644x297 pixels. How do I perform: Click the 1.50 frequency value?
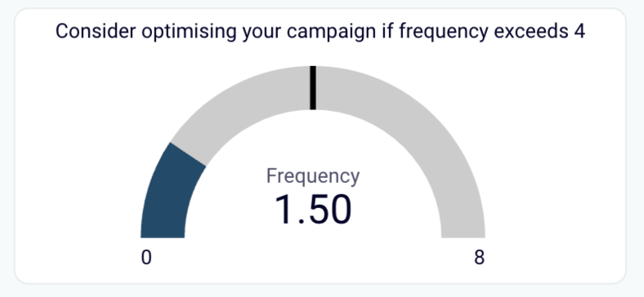(x=313, y=210)
